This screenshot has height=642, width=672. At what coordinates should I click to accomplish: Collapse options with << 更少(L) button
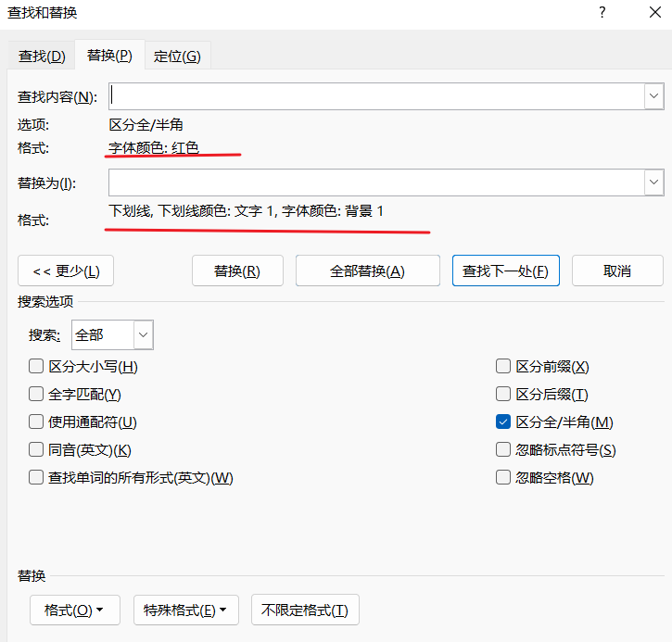[66, 271]
